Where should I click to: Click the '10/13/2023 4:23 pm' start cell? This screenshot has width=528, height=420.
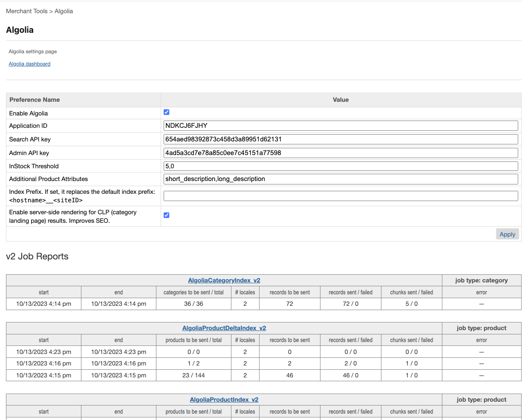43,352
